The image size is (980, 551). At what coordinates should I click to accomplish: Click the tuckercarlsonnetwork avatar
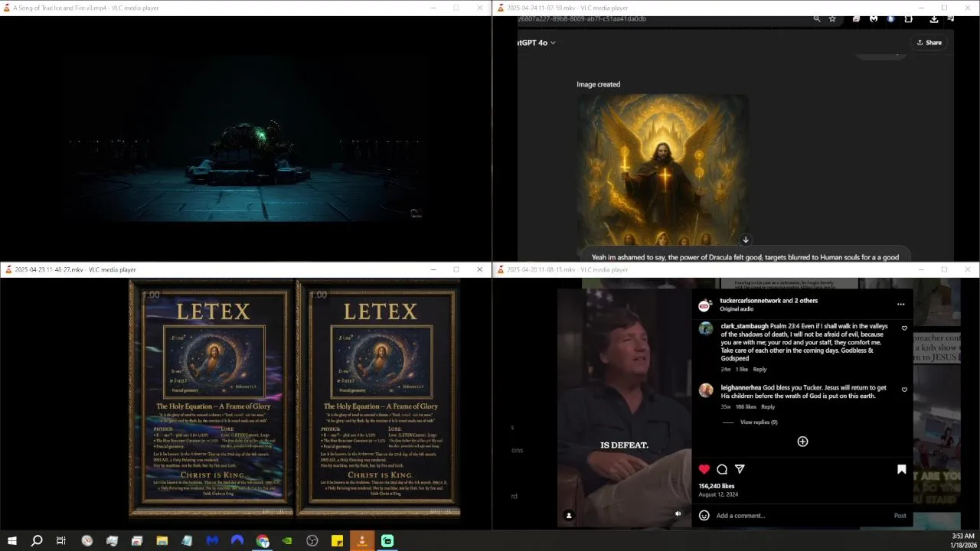[704, 305]
